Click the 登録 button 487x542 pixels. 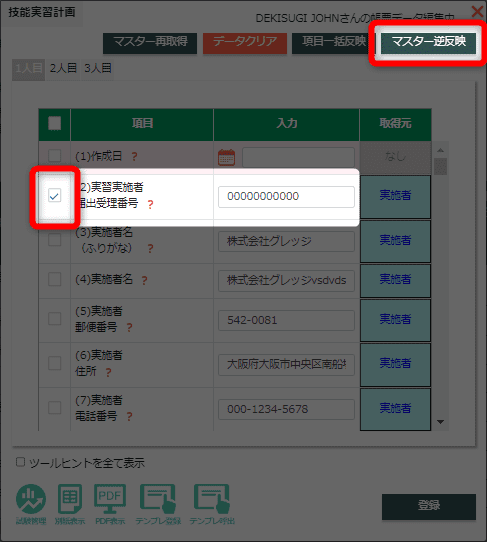tap(429, 506)
